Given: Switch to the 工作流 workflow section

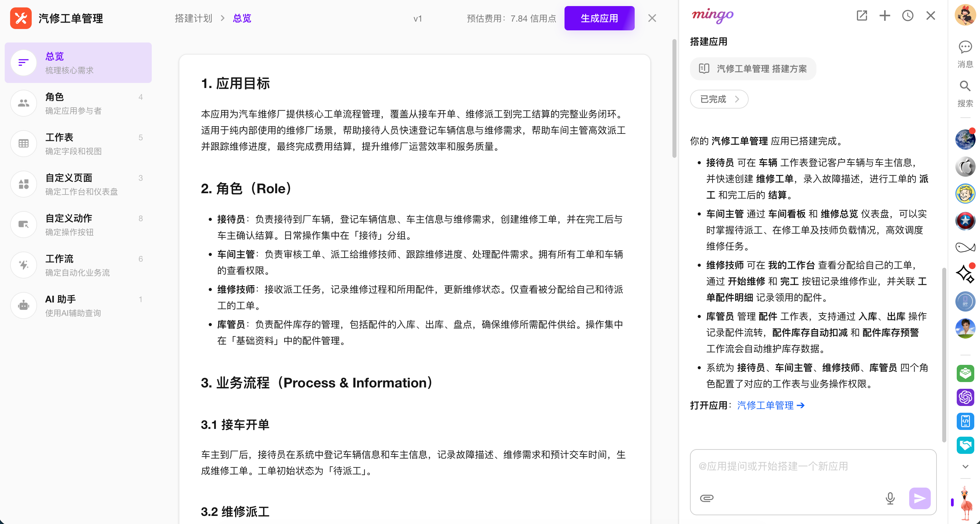Looking at the screenshot, I should point(78,265).
